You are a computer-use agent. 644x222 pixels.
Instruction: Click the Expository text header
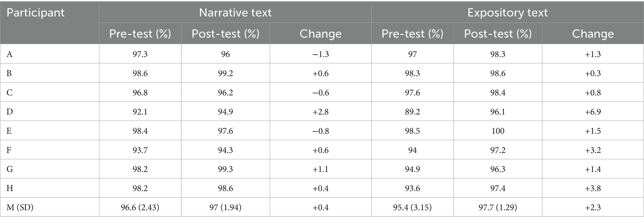[x=507, y=13]
